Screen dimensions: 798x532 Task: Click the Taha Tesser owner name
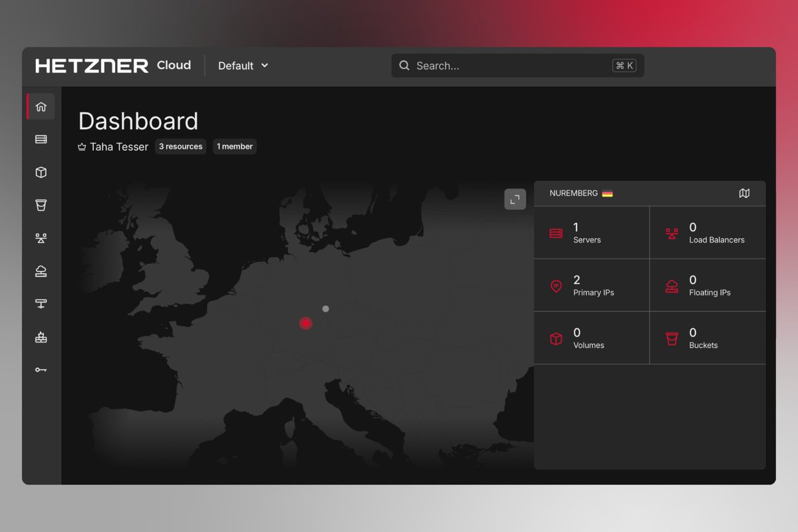[119, 147]
